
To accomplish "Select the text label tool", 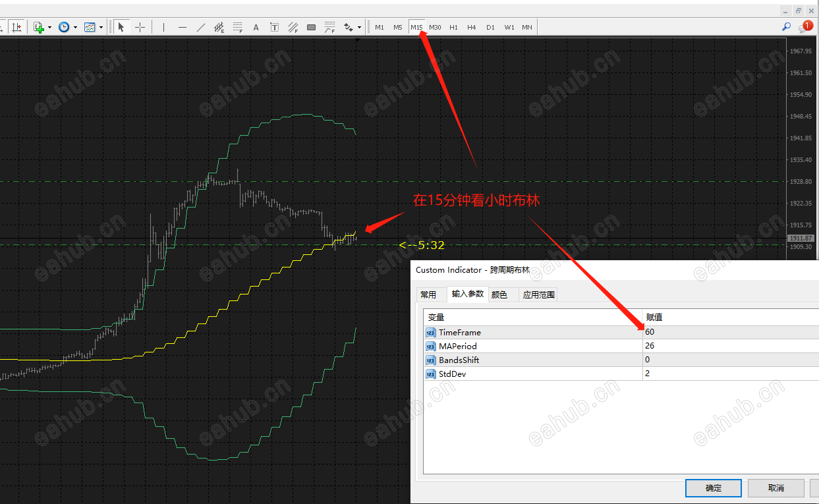I will pos(275,27).
